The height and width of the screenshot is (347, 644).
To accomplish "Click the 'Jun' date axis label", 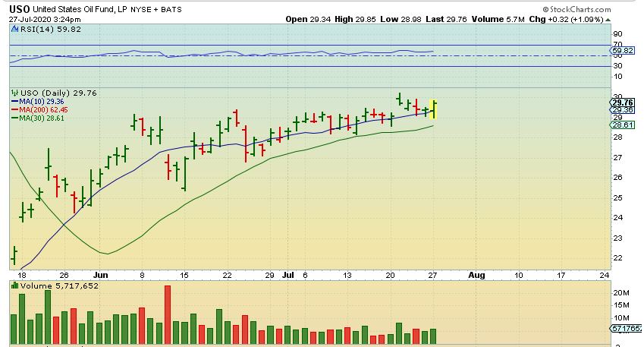I will click(101, 275).
